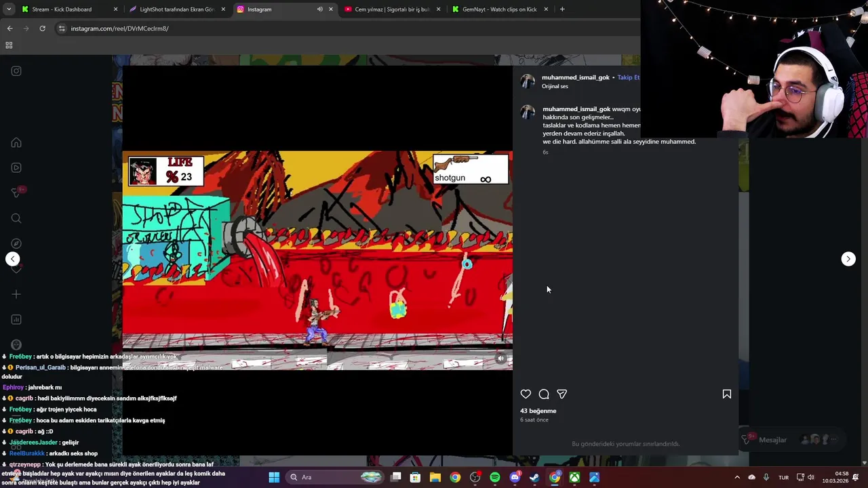This screenshot has height=488, width=868.
Task: Click the Orijinal ses audio link
Action: point(555,87)
